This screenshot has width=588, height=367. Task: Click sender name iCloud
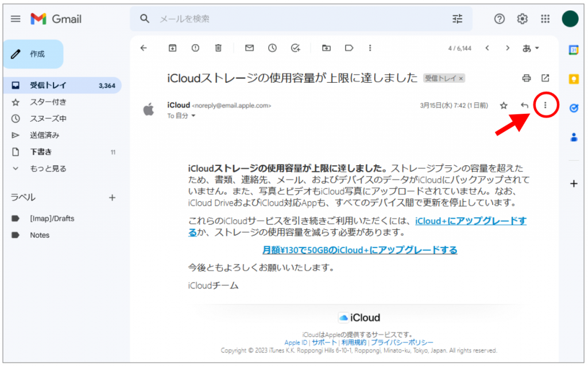click(179, 106)
